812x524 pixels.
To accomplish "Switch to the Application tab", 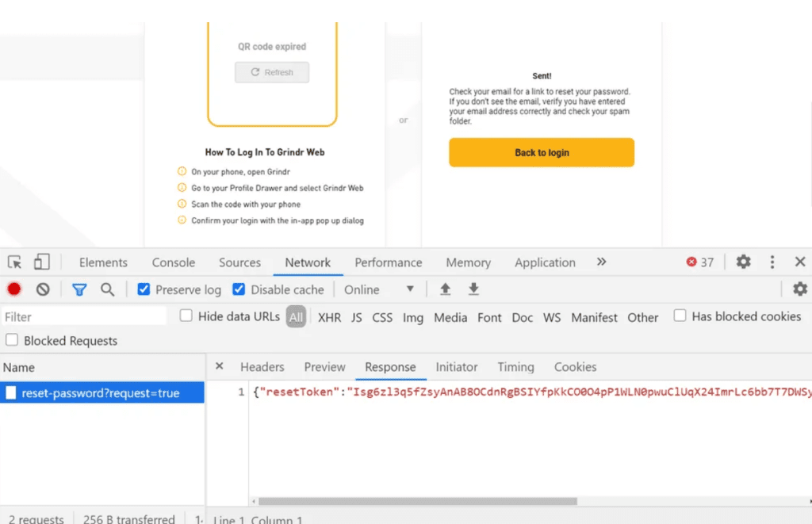I will (x=545, y=262).
